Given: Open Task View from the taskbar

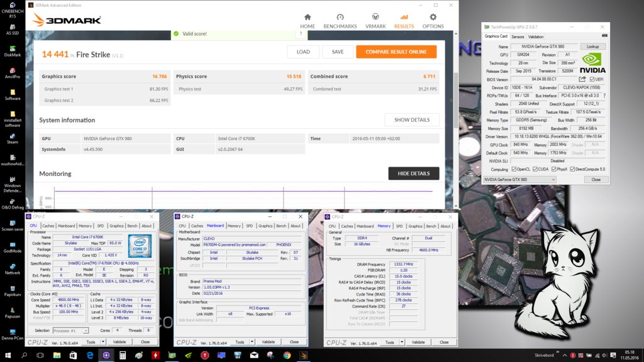Looking at the screenshot, I should [40, 355].
